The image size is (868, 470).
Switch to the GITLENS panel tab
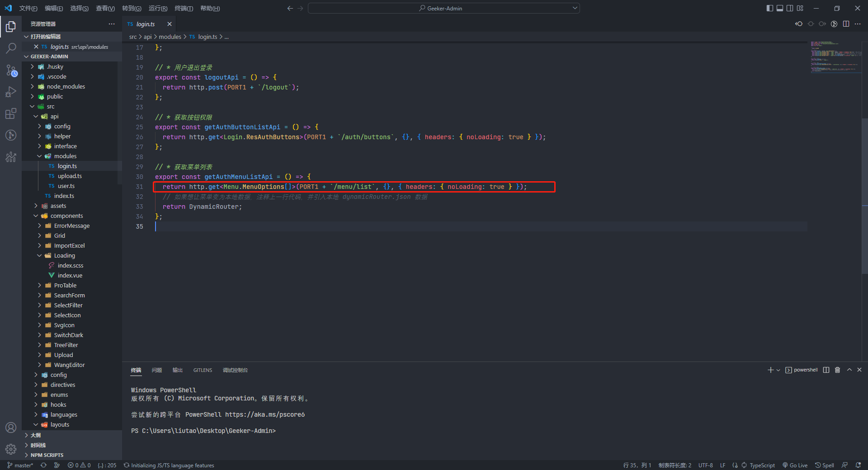tap(203, 370)
